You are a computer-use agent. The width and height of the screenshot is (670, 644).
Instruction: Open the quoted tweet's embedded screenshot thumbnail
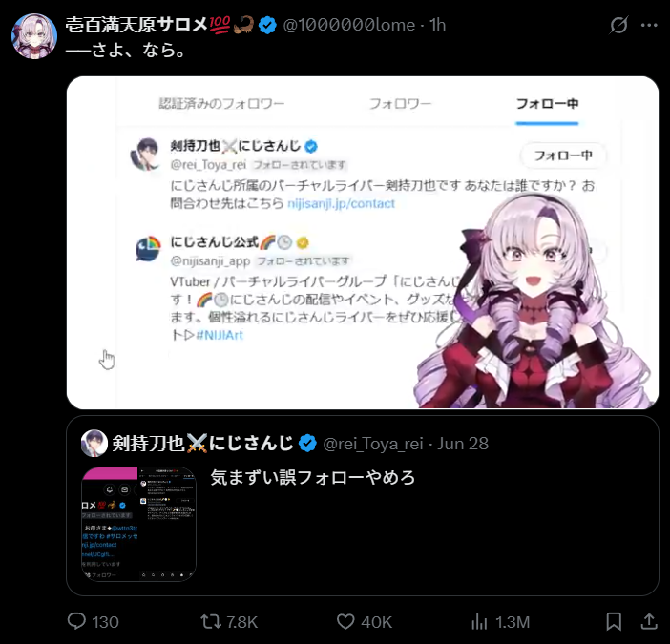tap(139, 524)
